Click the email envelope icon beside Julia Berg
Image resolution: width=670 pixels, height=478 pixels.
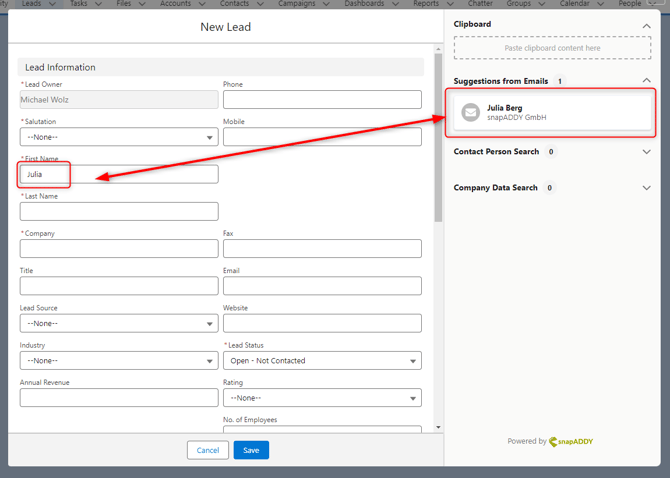tap(470, 113)
